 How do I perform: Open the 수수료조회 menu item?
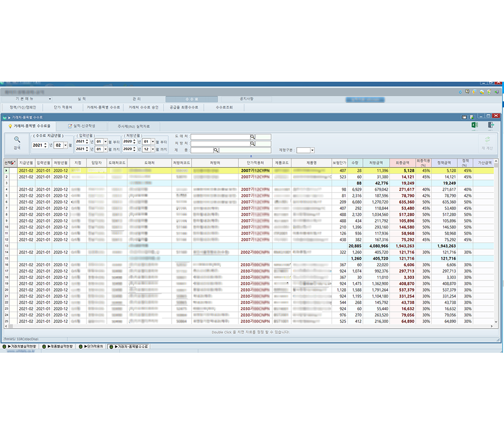coord(224,107)
